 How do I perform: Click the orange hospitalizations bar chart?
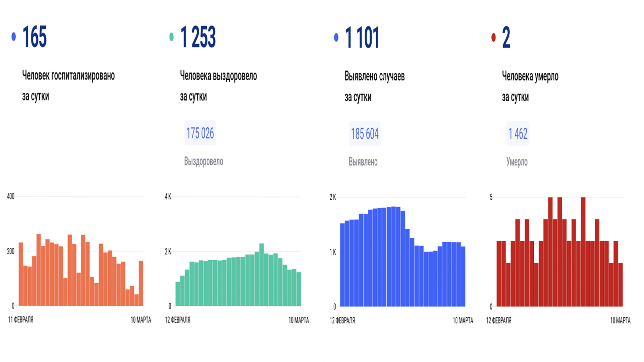[x=81, y=270]
